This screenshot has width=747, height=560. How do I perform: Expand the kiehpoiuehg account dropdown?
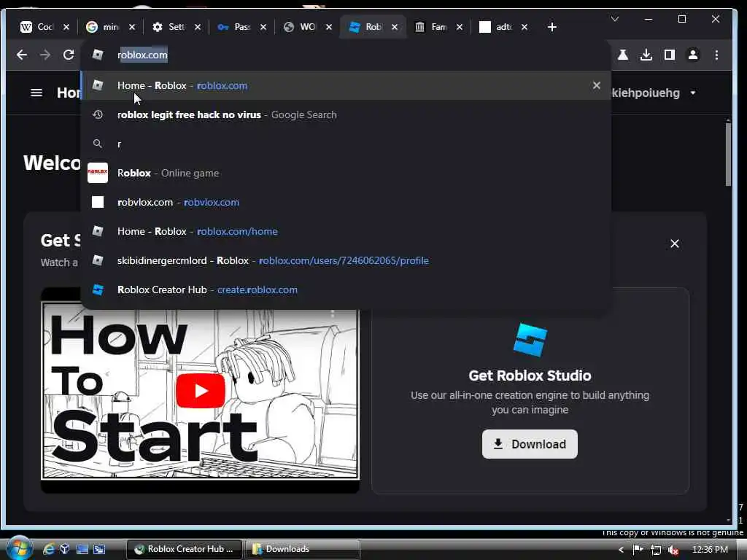point(693,93)
